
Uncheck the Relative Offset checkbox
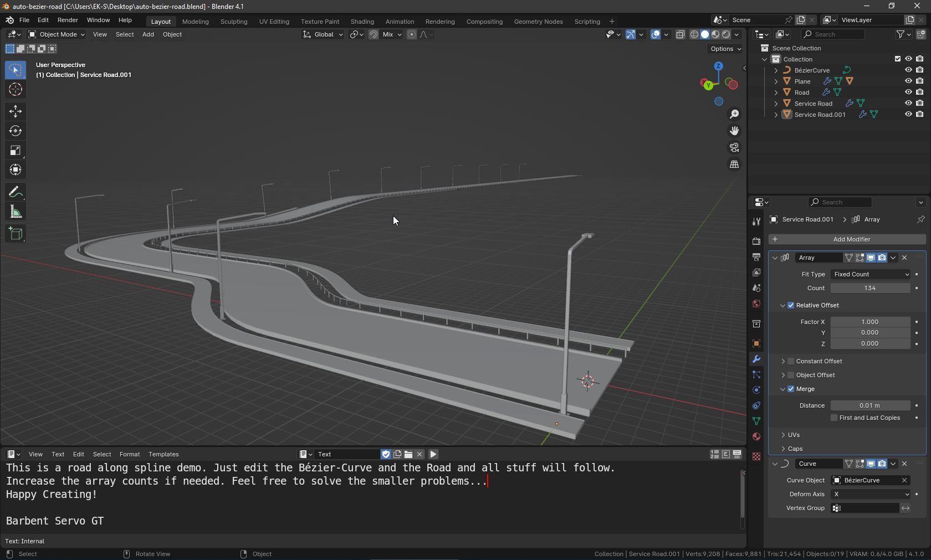click(791, 305)
